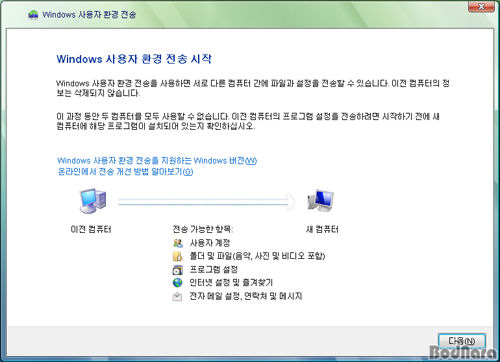The width and height of the screenshot is (500, 362).
Task: Close the Windows 사용자 환경 전송 window
Action: tap(481, 6)
